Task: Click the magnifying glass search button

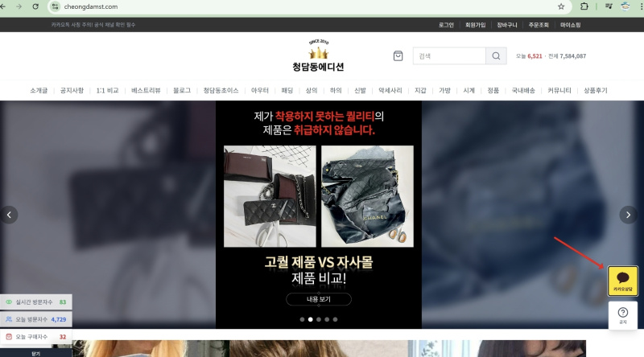Action: tap(497, 56)
